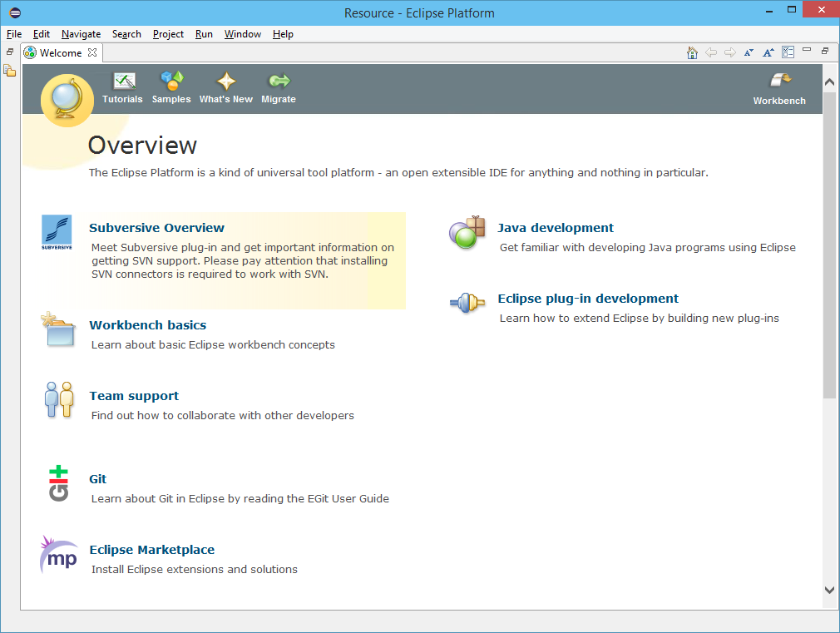Click the What's New label in the header
The height and width of the screenshot is (633, 840).
pyautogui.click(x=226, y=99)
